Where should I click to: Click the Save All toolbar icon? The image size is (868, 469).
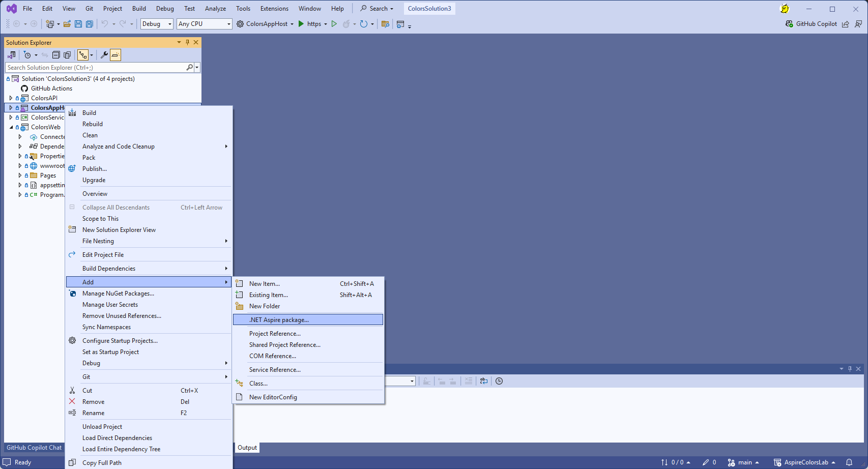pyautogui.click(x=90, y=24)
